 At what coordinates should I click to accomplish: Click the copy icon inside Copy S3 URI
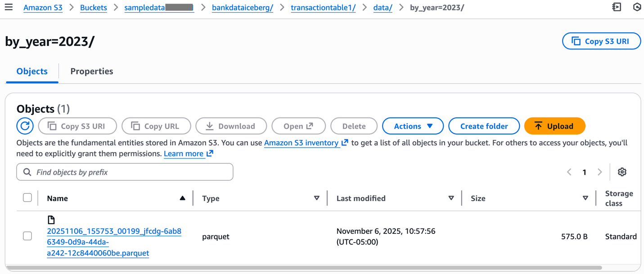pos(577,40)
